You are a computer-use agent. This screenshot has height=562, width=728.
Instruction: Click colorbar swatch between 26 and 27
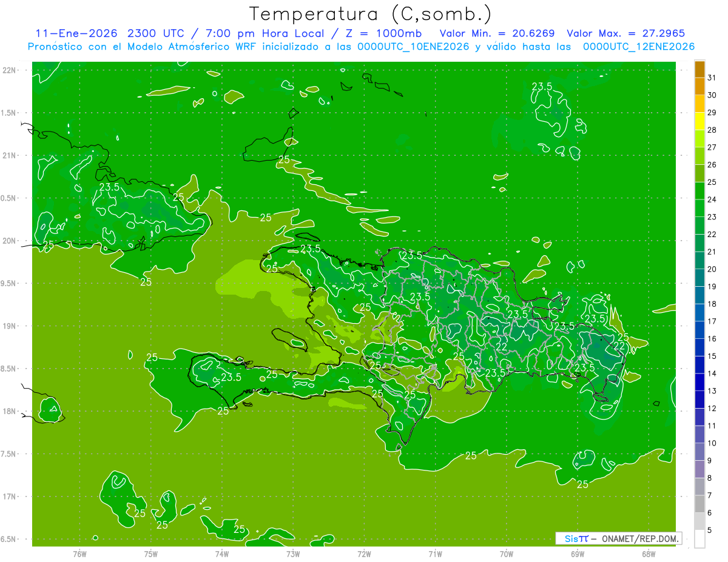pos(699,156)
